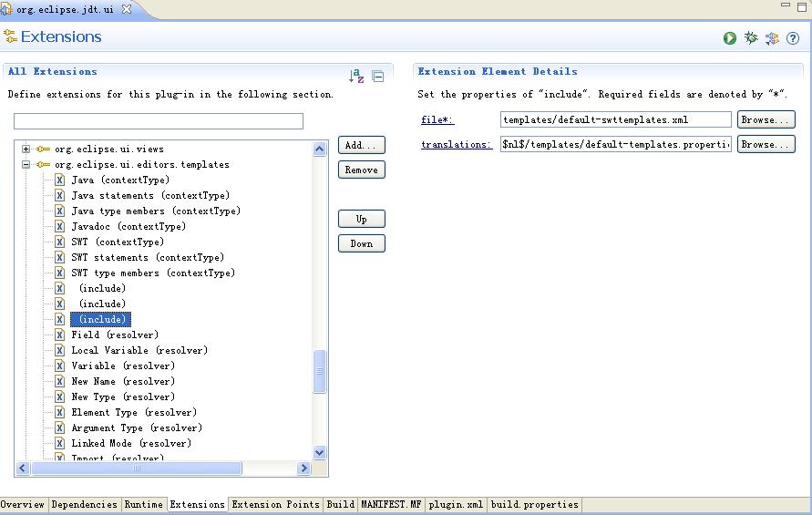Move selected element Up
Screen dimensions: 812x515
coord(362,219)
